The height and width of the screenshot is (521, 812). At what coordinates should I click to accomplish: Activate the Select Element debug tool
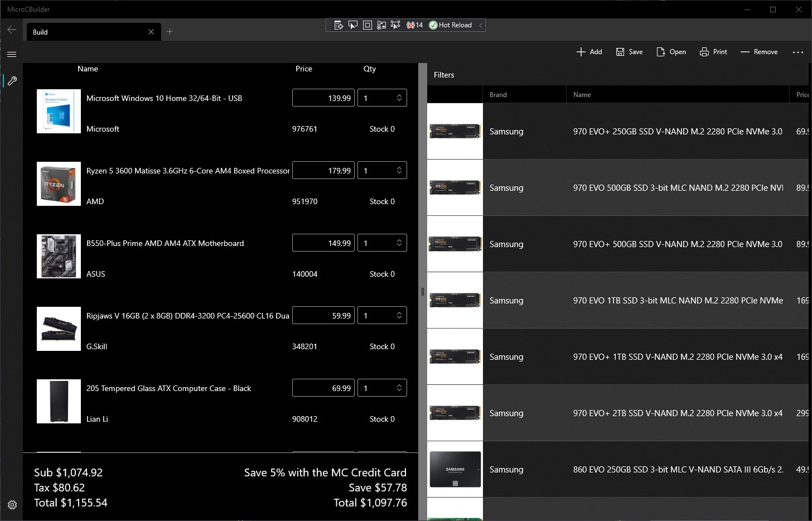pos(353,25)
